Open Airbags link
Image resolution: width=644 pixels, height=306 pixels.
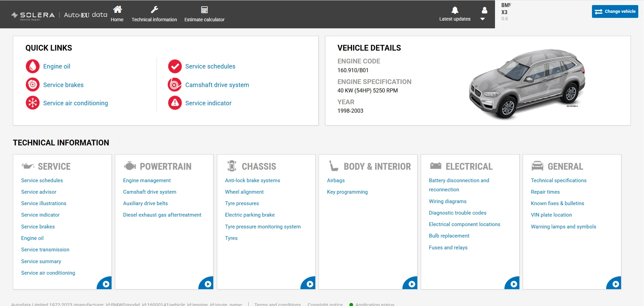336,180
